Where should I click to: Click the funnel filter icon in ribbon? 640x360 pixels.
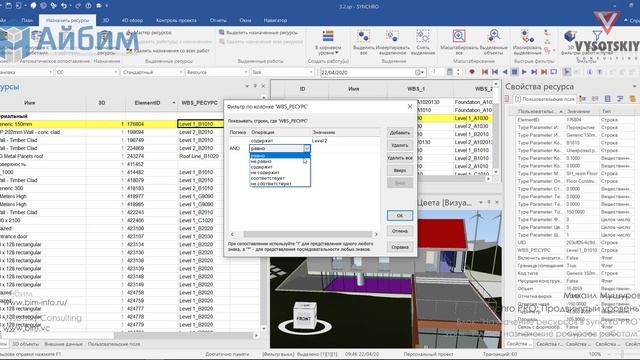597,35
